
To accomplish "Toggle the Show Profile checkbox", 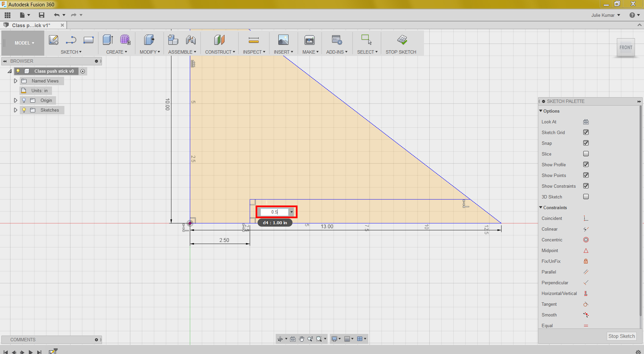I will point(586,165).
